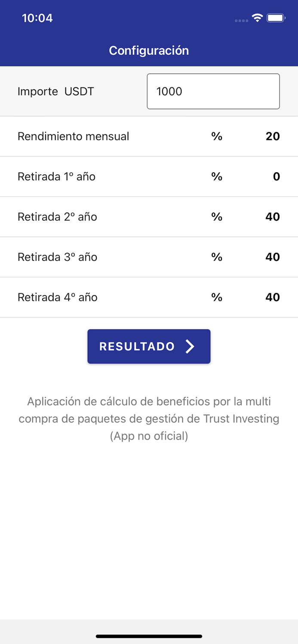The height and width of the screenshot is (644, 298).
Task: Click the battery indicator in the status bar
Action: coord(276,18)
